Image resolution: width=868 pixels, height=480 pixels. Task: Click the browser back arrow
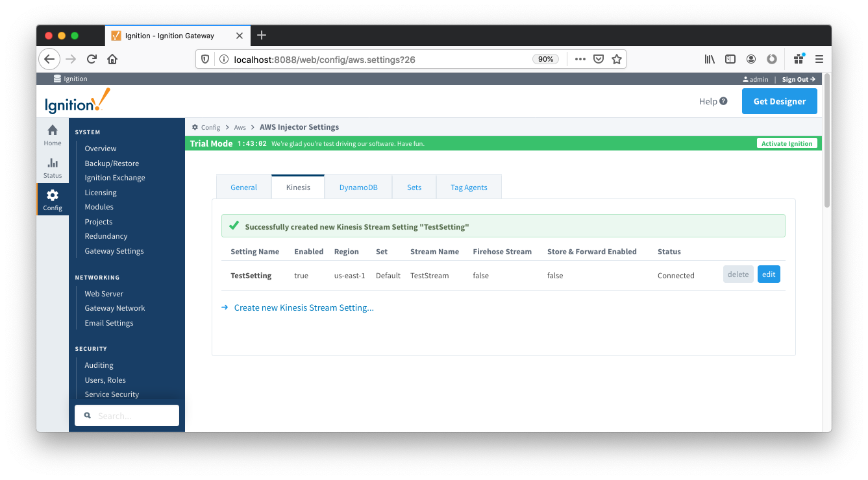(49, 59)
